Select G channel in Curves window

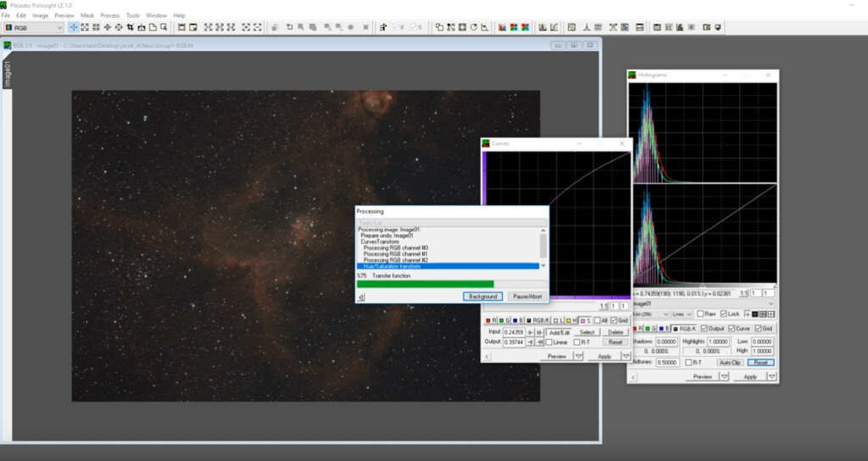504,320
